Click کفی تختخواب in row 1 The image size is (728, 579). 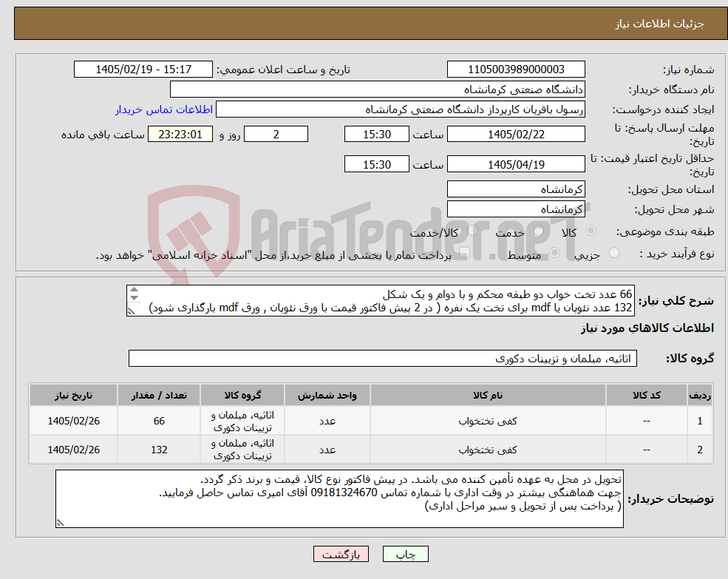pyautogui.click(x=488, y=421)
